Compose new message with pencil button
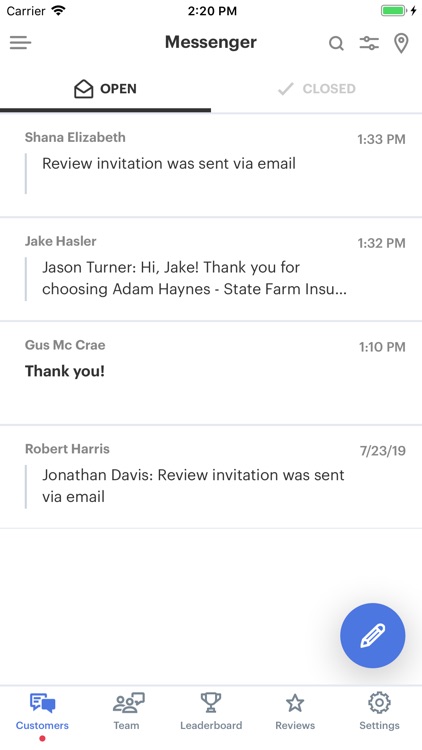The height and width of the screenshot is (750, 422). coord(373,635)
